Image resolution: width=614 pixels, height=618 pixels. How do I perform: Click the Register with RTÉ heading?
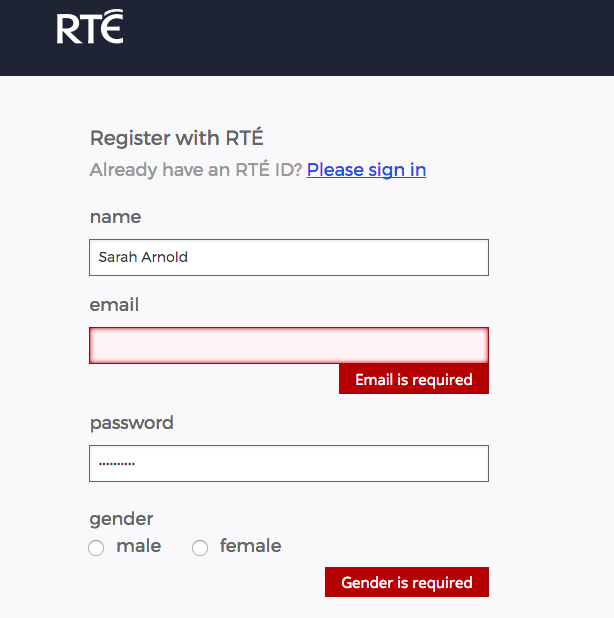click(177, 138)
